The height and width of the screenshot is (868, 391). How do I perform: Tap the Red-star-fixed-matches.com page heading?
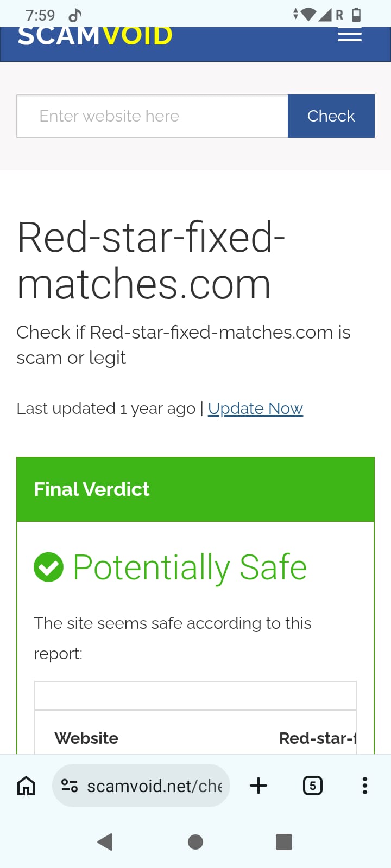152,260
